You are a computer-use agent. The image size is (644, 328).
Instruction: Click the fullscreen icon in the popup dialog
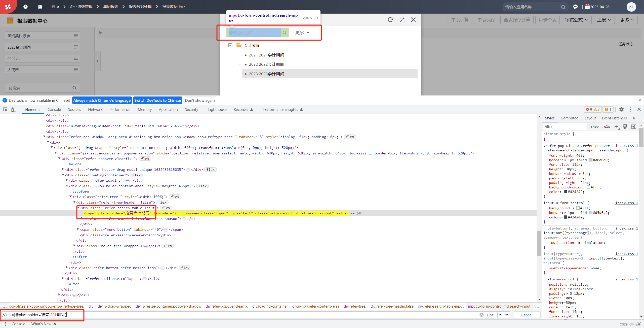point(402,20)
